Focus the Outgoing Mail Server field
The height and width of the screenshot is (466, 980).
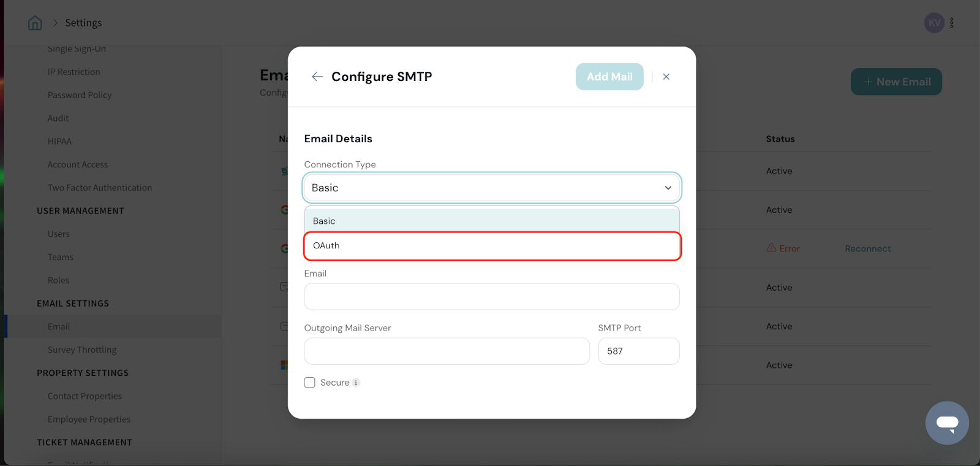pos(447,351)
